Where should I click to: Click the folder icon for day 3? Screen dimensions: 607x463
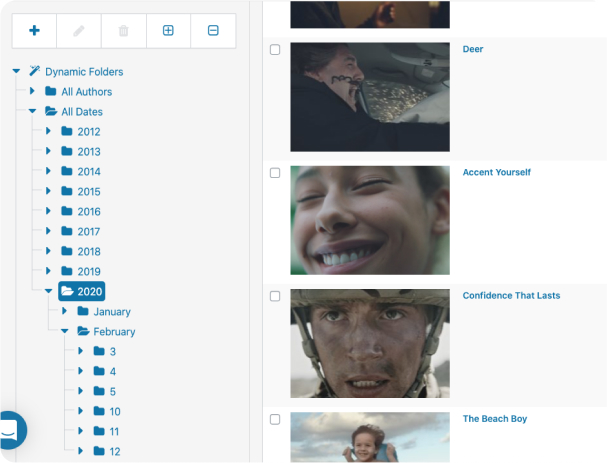pos(99,351)
